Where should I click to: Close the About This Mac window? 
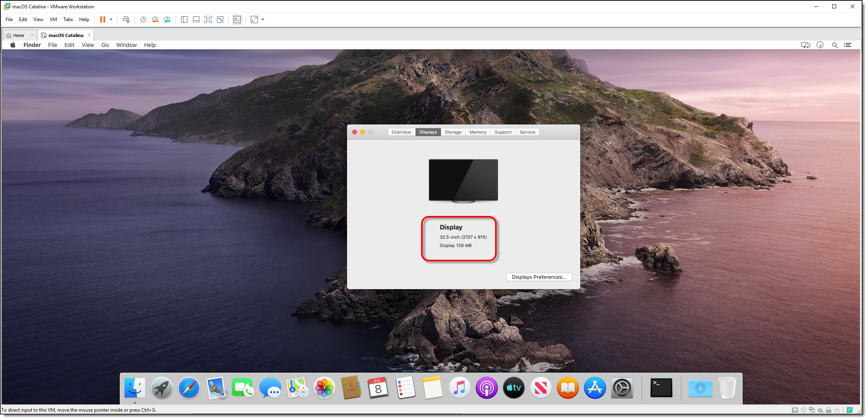(355, 132)
